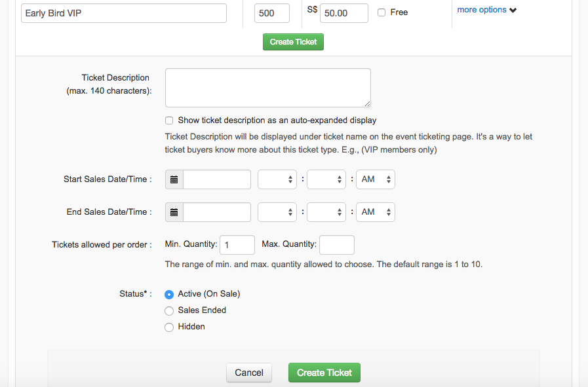Click the Max. Quantity input field
The width and height of the screenshot is (588, 387).
pyautogui.click(x=337, y=245)
